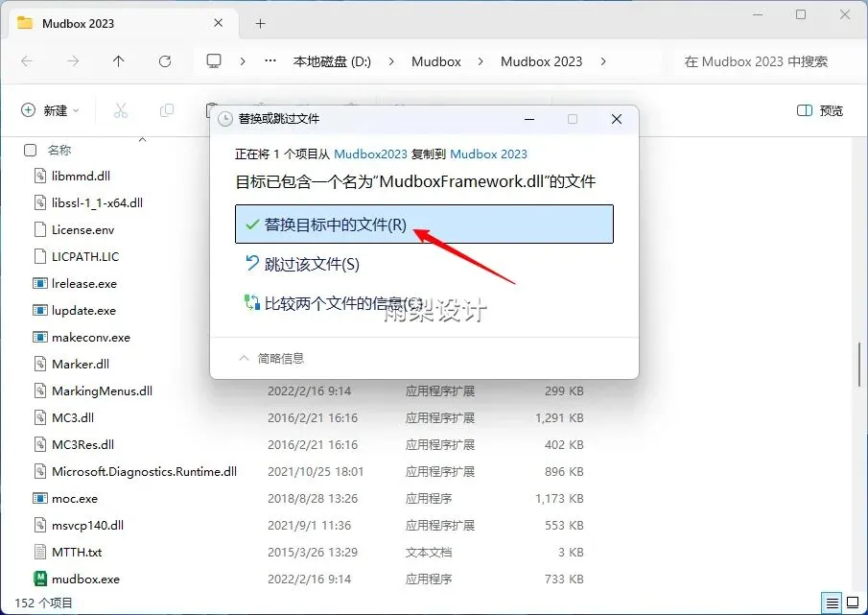Select MC3.dll file
The image size is (868, 615).
click(x=73, y=417)
